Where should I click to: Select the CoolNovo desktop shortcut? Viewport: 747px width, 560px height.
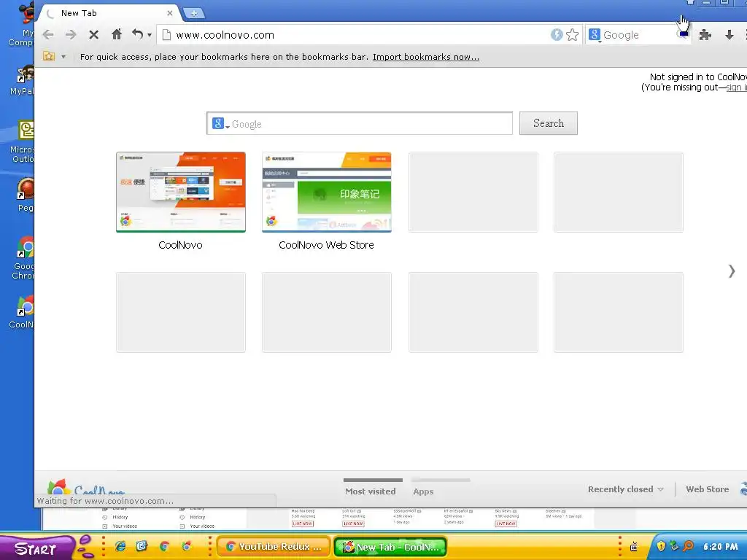(23, 312)
